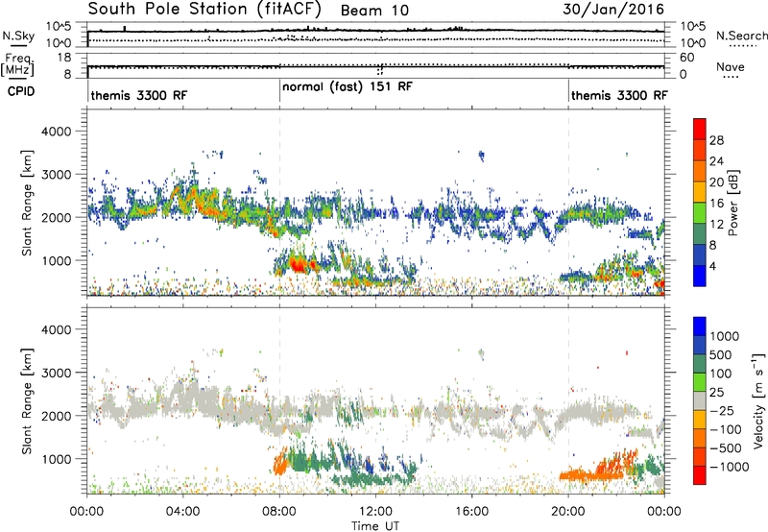Image resolution: width=768 pixels, height=532 pixels.
Task: Click the 'Slant Range [km]' label of velocity panel
Action: click(x=27, y=401)
